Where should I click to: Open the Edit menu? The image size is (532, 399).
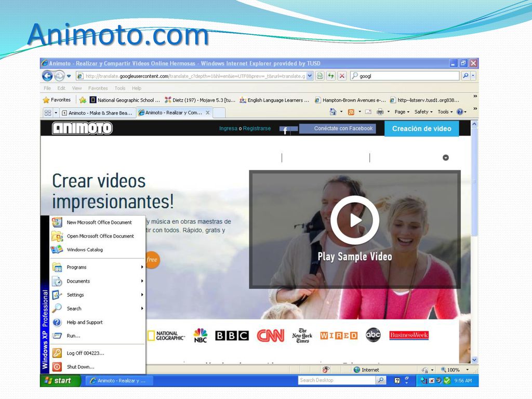61,88
